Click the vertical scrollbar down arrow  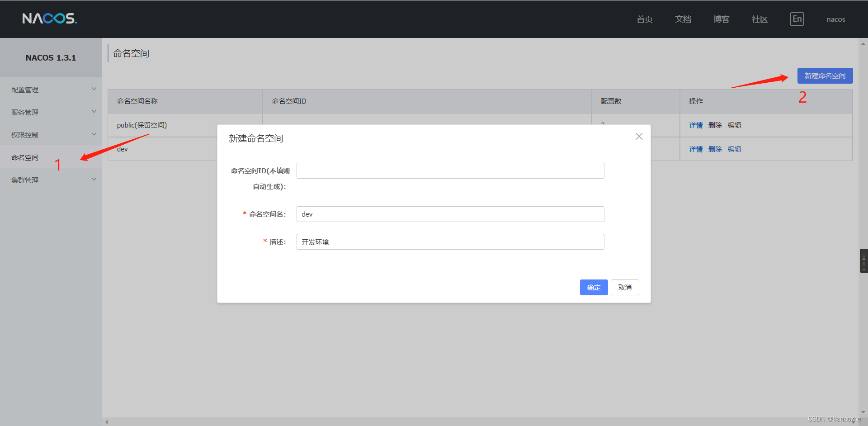tap(863, 412)
